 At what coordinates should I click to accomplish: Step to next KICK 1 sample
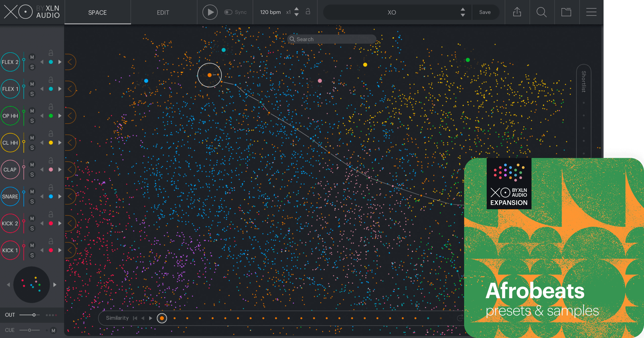60,250
